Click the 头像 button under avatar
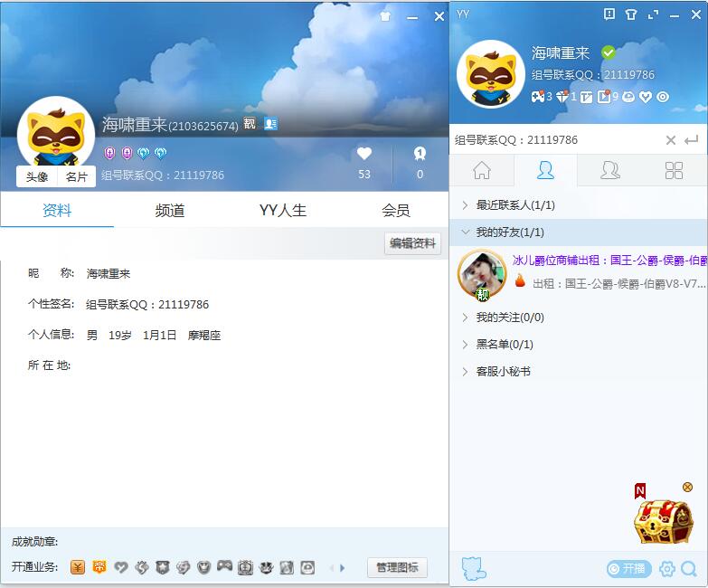 pos(37,176)
